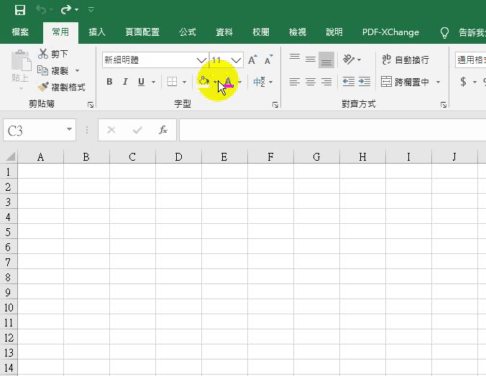486x376 pixels.
Task: Toggle Underline formatting
Action: pos(141,82)
